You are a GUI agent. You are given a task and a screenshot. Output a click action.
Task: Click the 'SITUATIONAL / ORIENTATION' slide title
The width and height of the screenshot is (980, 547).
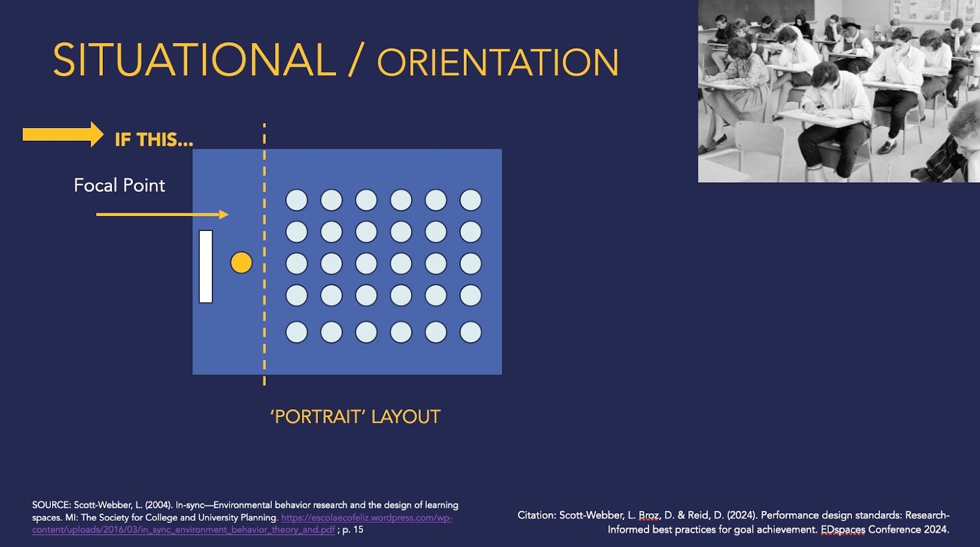[336, 60]
